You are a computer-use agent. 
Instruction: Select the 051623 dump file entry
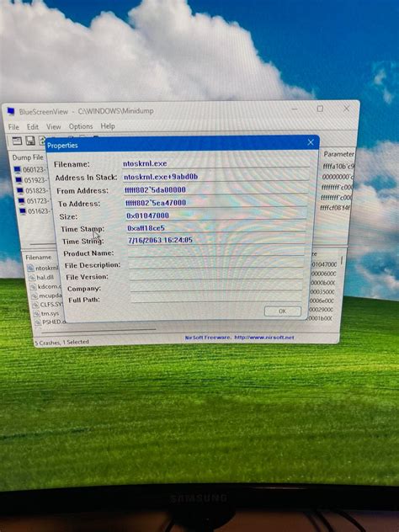point(35,211)
